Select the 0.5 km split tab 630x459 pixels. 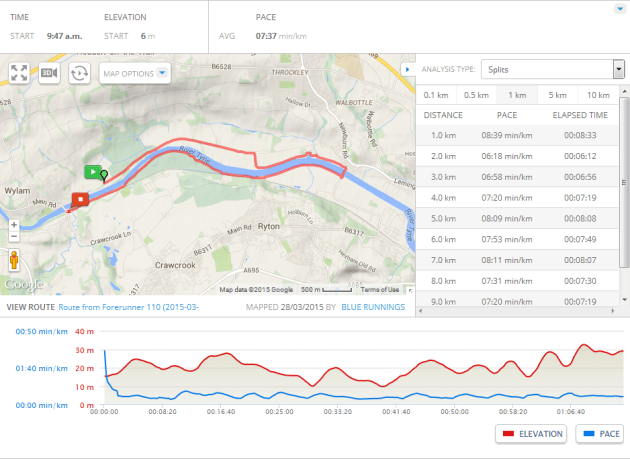coord(476,95)
